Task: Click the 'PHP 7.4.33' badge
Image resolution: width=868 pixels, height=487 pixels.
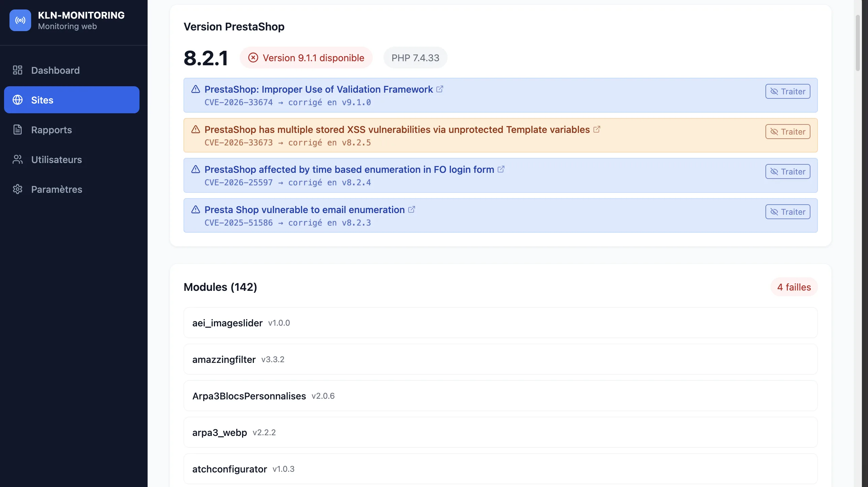Action: (x=415, y=57)
